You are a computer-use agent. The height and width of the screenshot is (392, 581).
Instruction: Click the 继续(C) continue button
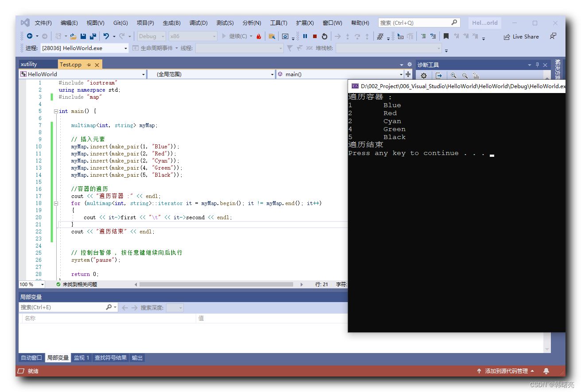(x=234, y=36)
